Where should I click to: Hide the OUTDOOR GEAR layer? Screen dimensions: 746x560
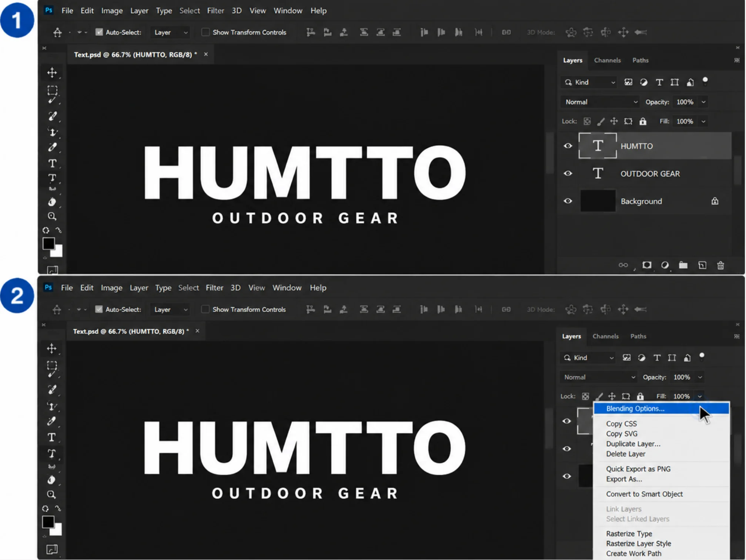(x=568, y=173)
